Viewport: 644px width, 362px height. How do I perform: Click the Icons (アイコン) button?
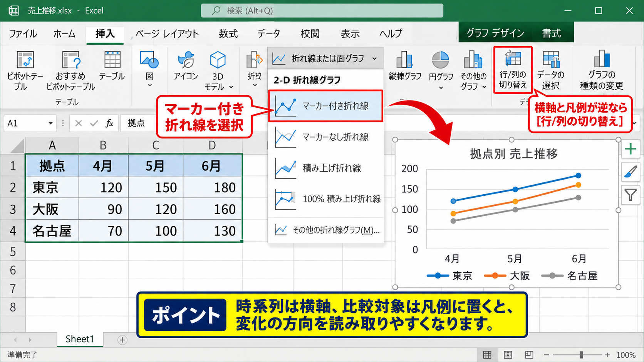[186, 66]
